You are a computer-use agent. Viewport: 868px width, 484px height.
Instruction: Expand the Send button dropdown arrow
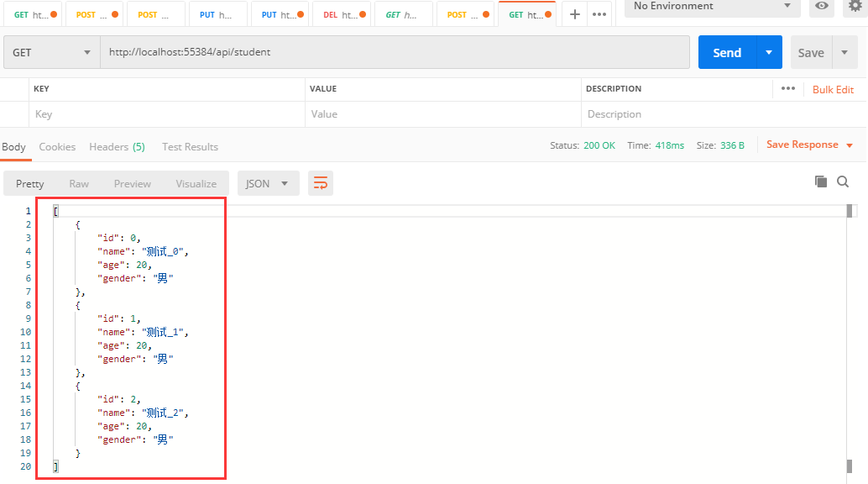click(769, 52)
